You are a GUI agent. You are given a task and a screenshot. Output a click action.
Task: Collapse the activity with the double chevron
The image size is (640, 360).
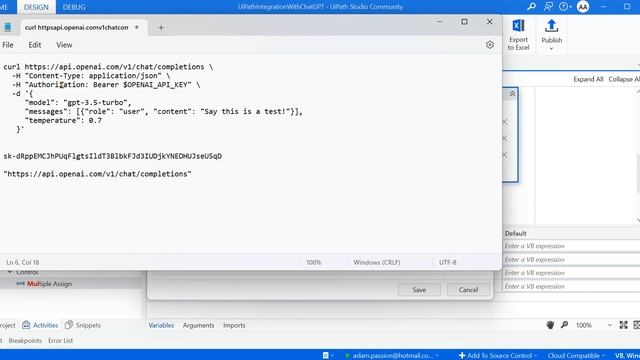(512, 94)
